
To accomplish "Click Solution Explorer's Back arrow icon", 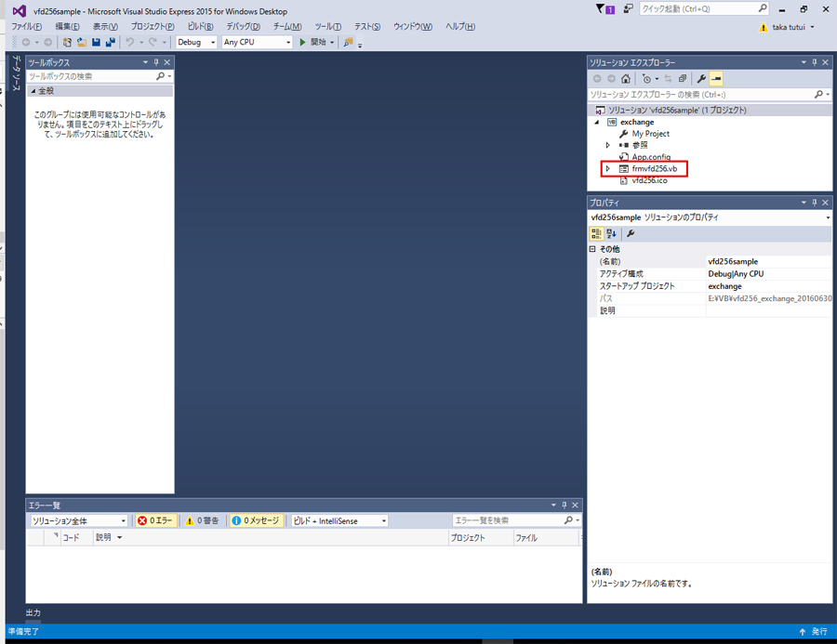I will click(597, 79).
